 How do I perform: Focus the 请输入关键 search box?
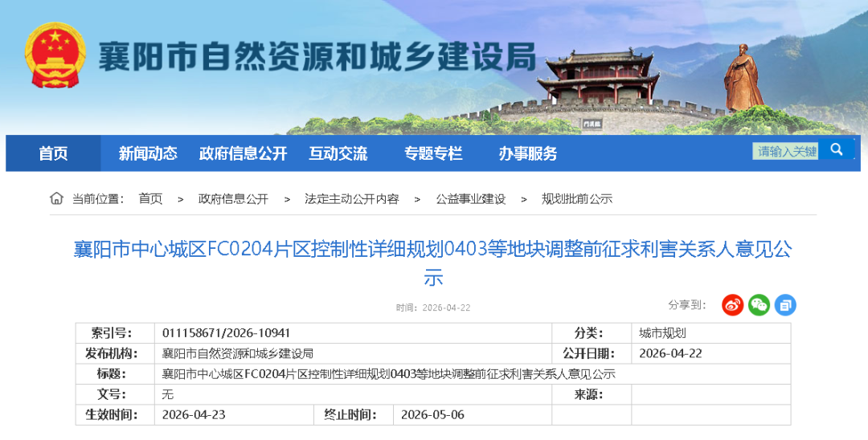pyautogui.click(x=786, y=151)
